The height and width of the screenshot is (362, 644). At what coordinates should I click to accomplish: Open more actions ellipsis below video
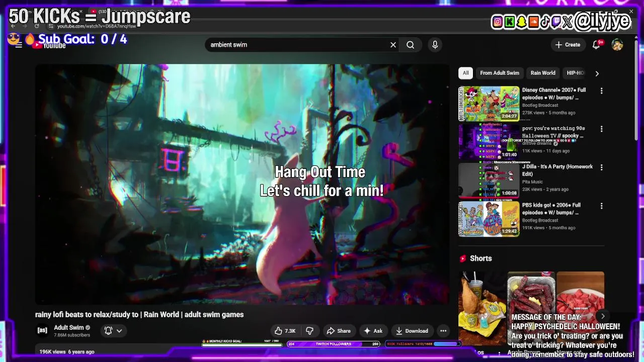coord(443,331)
